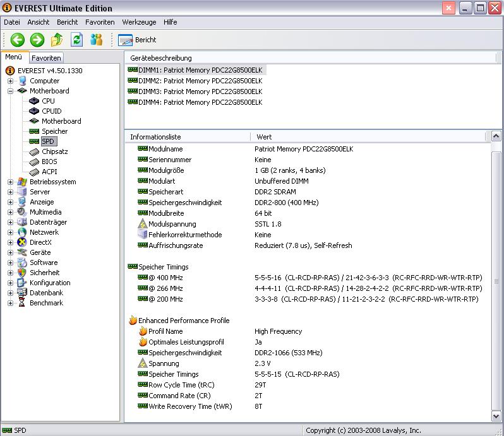Open the Ansicht menu
This screenshot has height=436, width=504.
click(x=39, y=22)
